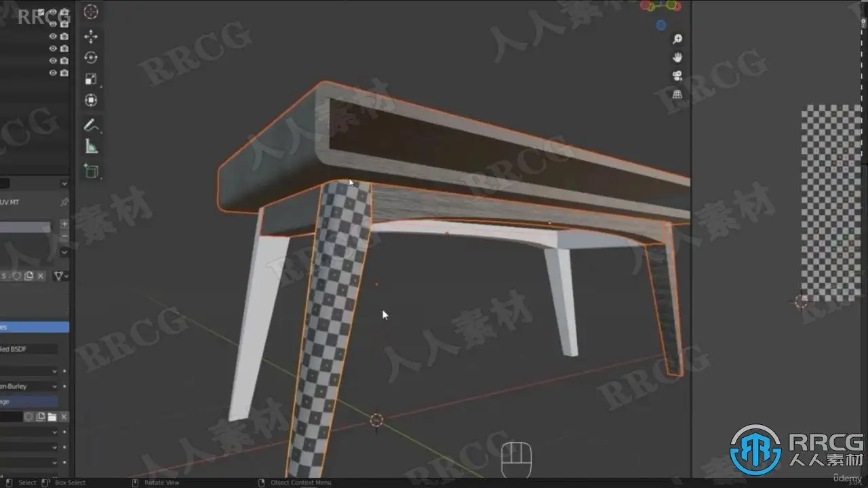Click the viewport zoom magnifier icon
This screenshot has height=488, width=868.
pos(677,39)
